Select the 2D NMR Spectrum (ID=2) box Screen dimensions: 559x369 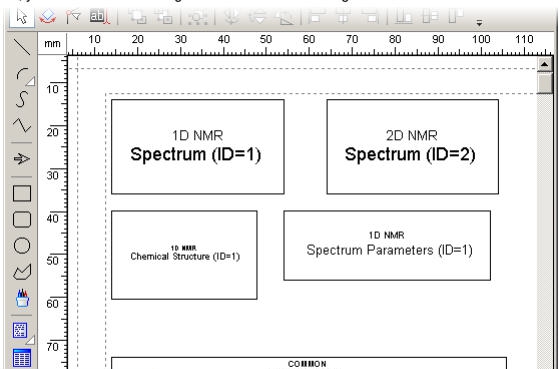412,147
